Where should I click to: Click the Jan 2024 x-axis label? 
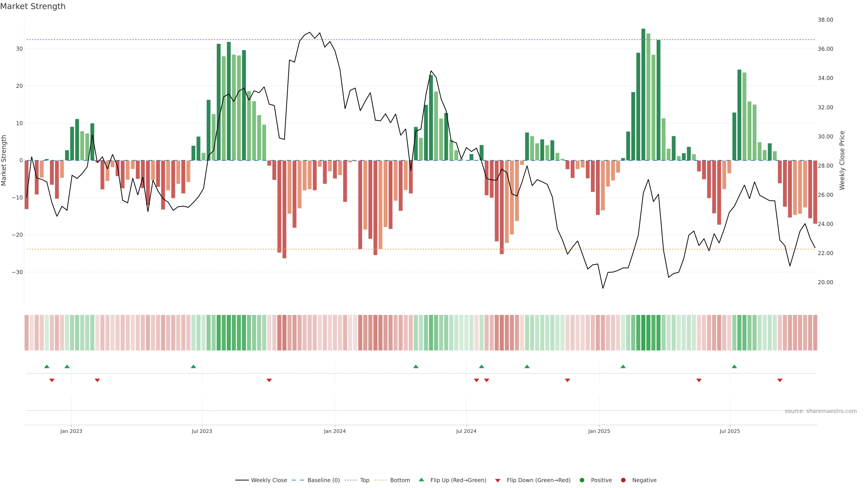coord(335,431)
